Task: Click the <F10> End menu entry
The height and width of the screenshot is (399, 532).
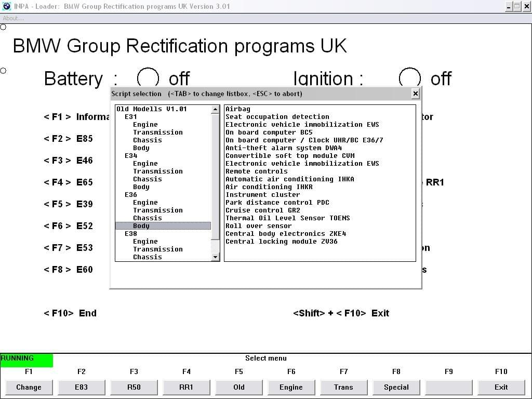Action: (x=70, y=313)
